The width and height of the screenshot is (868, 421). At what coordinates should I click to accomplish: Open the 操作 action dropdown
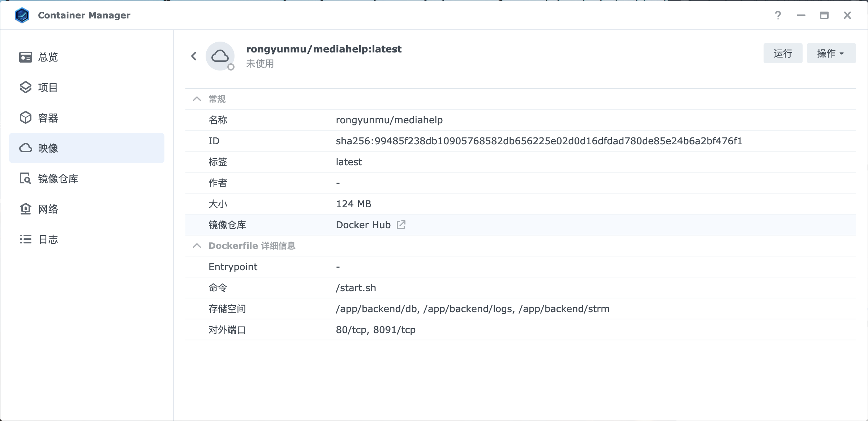831,54
